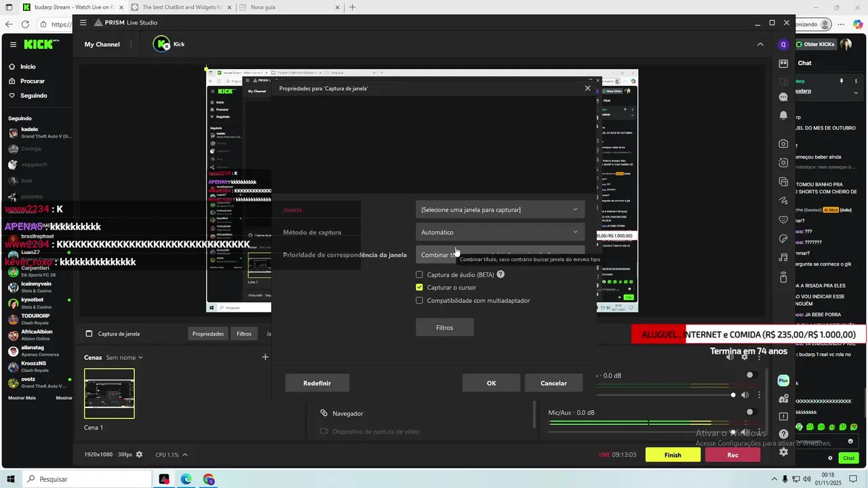Open PRISM settings gear in sidebar
This screenshot has width=868, height=488.
click(x=783, y=451)
